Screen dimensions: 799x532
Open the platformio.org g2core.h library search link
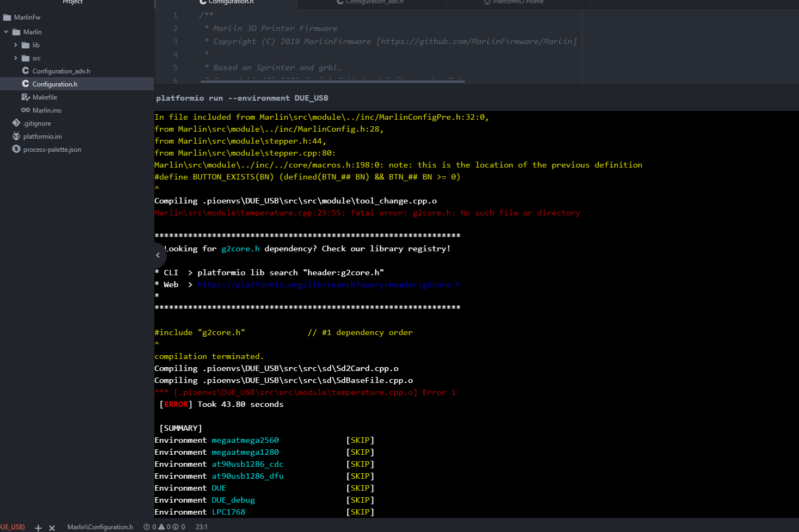pyautogui.click(x=329, y=284)
